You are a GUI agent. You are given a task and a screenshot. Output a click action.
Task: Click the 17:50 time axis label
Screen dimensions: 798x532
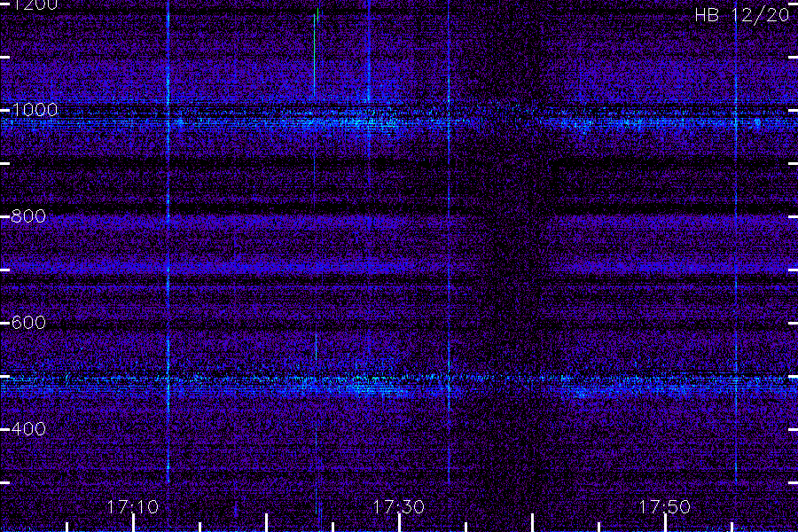[x=665, y=507]
